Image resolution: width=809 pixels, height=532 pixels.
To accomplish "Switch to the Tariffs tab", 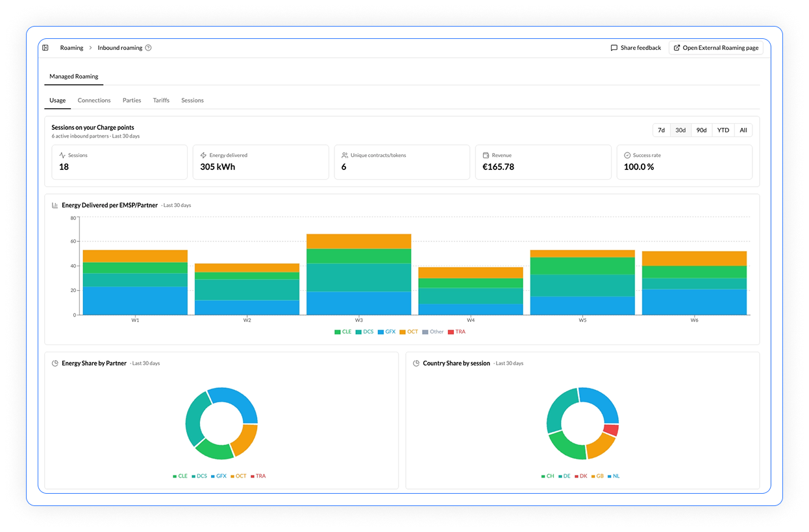I will pyautogui.click(x=161, y=101).
